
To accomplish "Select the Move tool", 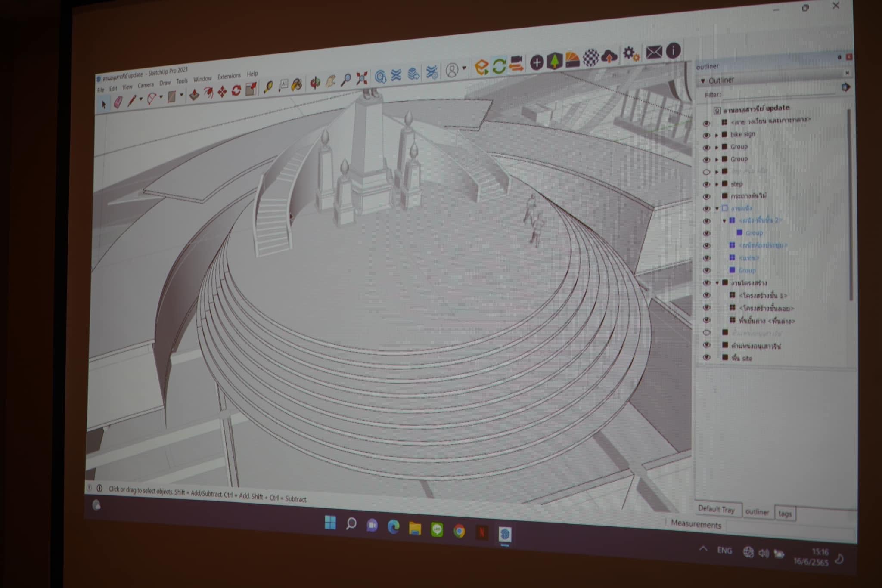I will coord(222,92).
